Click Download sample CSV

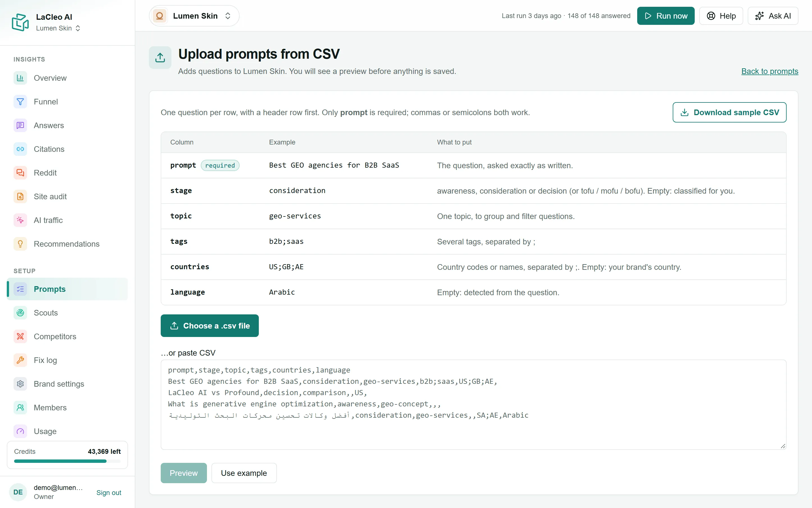(x=729, y=112)
